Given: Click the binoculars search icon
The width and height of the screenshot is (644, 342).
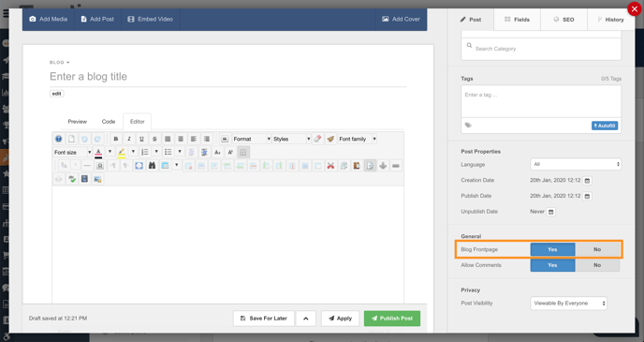Looking at the screenshot, I should pos(152,166).
